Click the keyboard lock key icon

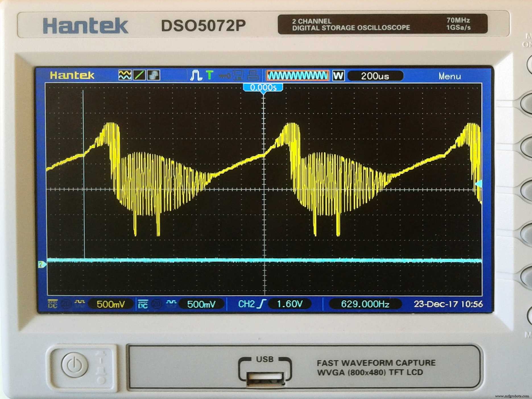tap(224, 75)
